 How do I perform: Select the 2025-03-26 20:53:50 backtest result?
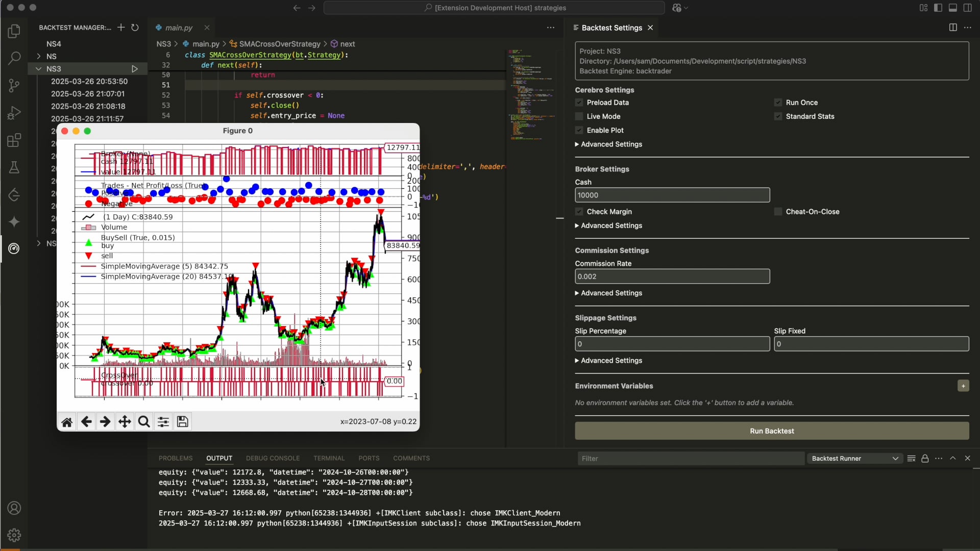click(89, 81)
